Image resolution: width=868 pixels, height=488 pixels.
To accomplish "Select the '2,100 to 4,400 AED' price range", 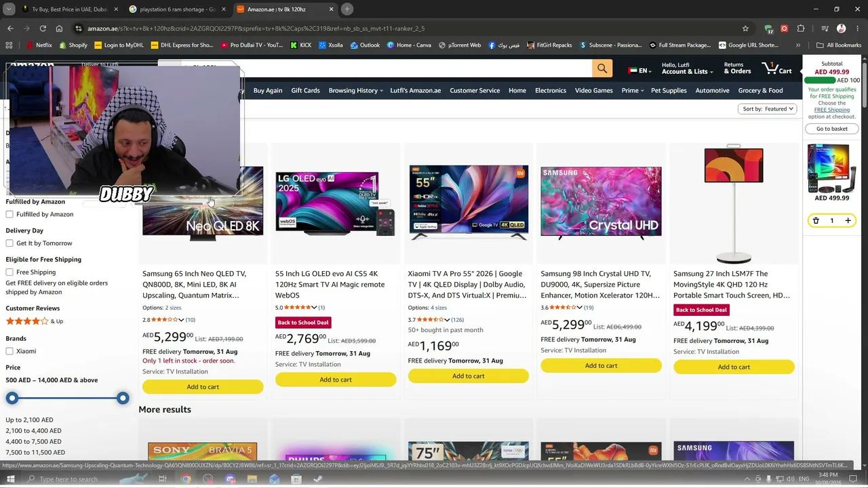I will click(33, 430).
